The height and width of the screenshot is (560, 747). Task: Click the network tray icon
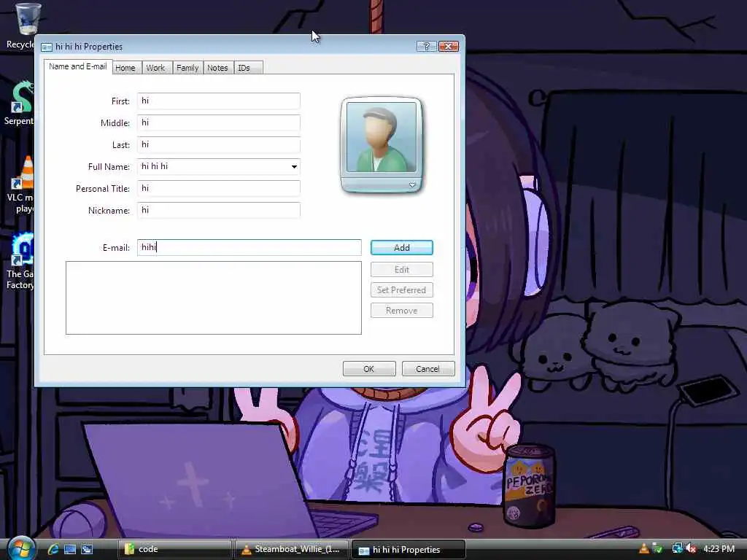pyautogui.click(x=677, y=549)
